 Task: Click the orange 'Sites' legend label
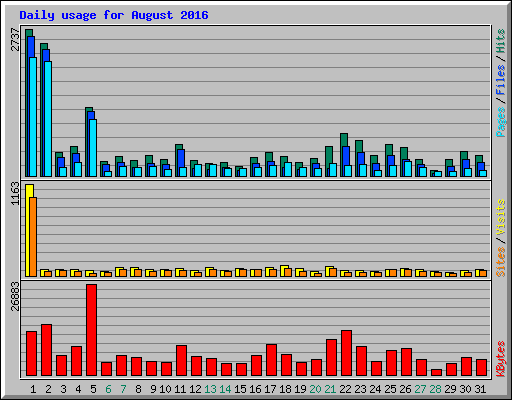coord(500,262)
